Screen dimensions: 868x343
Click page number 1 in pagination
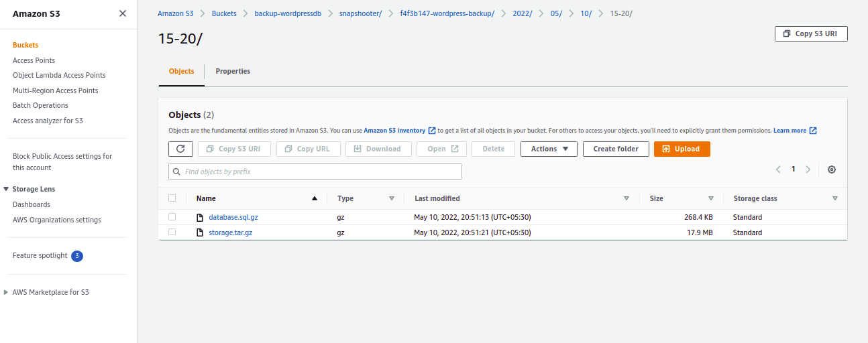pyautogui.click(x=794, y=169)
